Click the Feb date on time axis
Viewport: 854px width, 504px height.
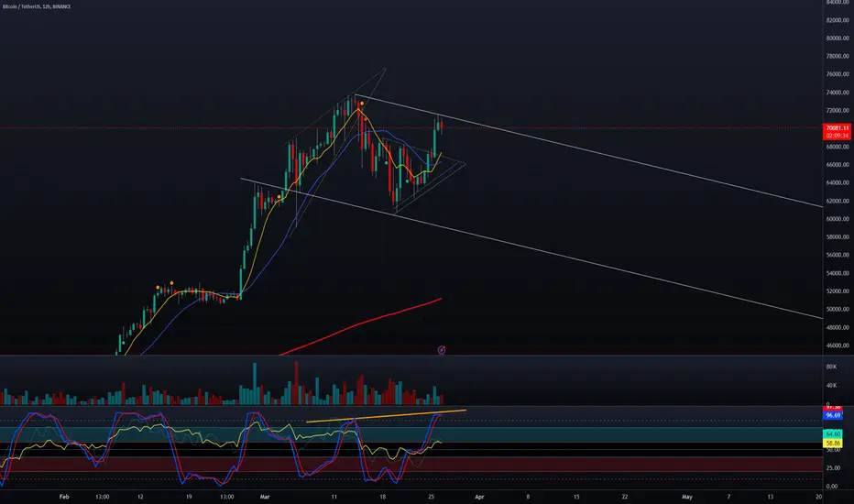[x=64, y=497]
